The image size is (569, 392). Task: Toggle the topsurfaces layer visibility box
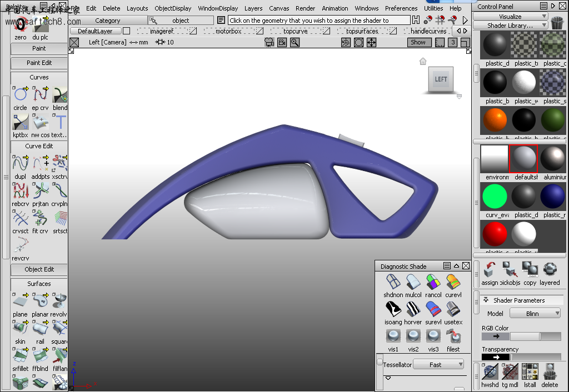click(393, 31)
